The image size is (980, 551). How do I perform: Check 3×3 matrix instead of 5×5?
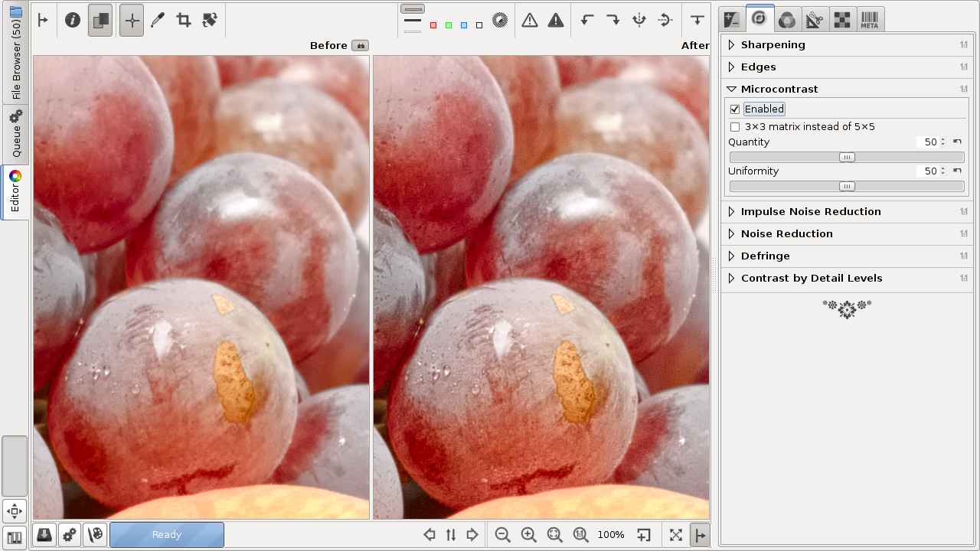click(x=735, y=127)
